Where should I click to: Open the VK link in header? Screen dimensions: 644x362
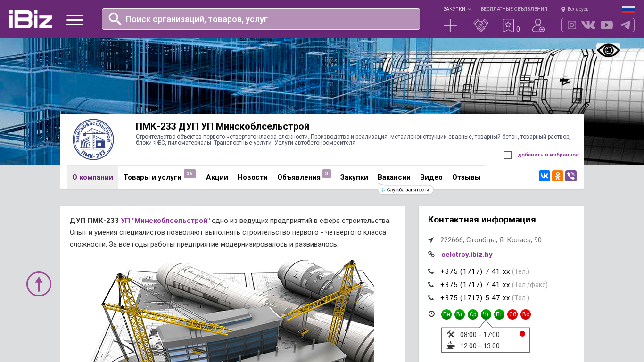click(588, 25)
